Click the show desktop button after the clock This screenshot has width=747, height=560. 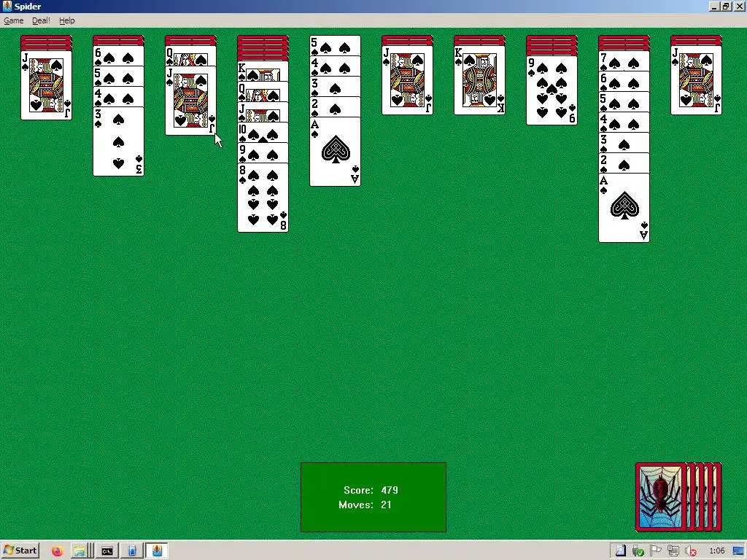(x=738, y=551)
